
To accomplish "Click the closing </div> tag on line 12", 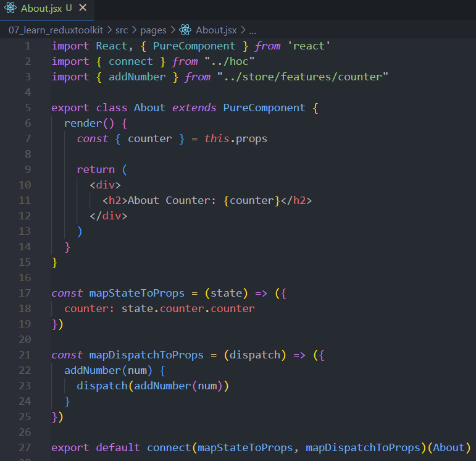I will pos(109,216).
